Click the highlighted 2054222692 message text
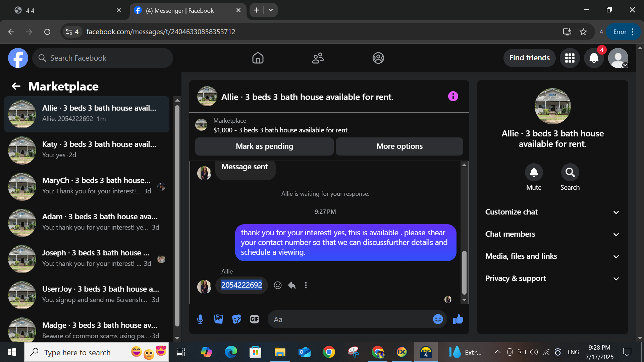 point(241,285)
